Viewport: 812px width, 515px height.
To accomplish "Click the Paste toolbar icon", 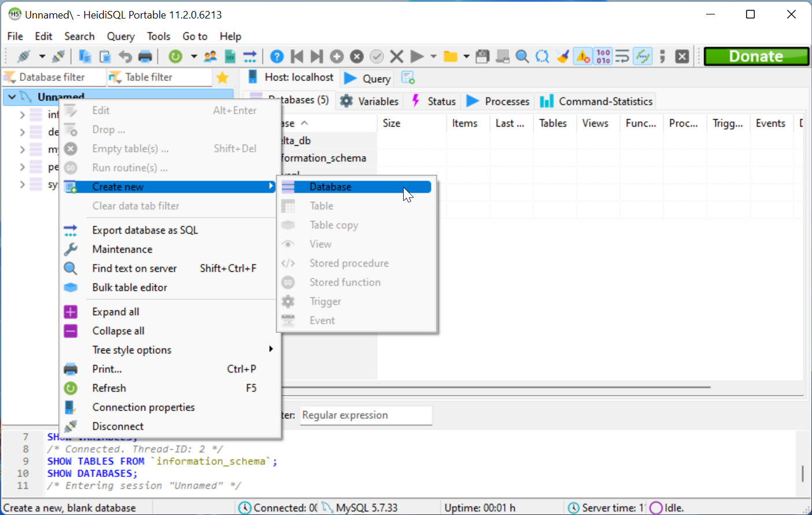I will pos(105,56).
